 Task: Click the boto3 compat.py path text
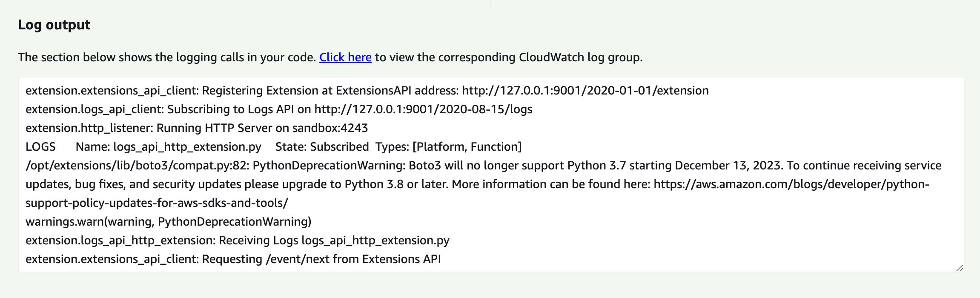[136, 166]
